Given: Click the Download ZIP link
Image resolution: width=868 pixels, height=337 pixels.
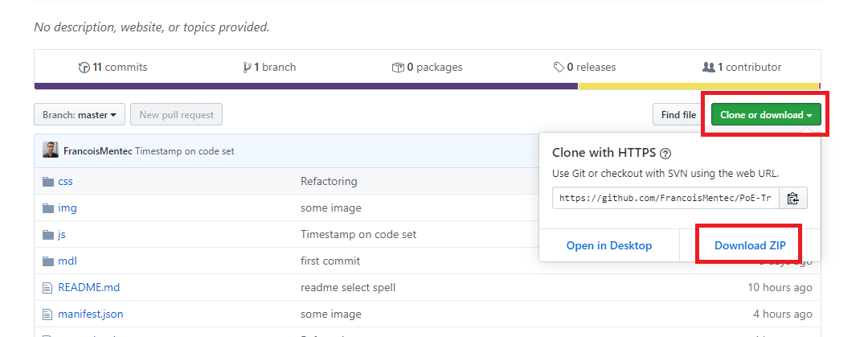Looking at the screenshot, I should tap(750, 245).
